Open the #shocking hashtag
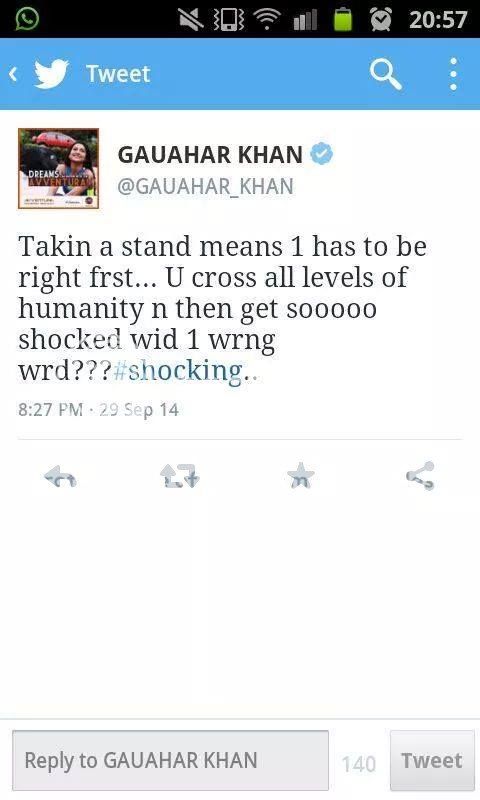Image resolution: width=480 pixels, height=800 pixels. click(x=178, y=371)
